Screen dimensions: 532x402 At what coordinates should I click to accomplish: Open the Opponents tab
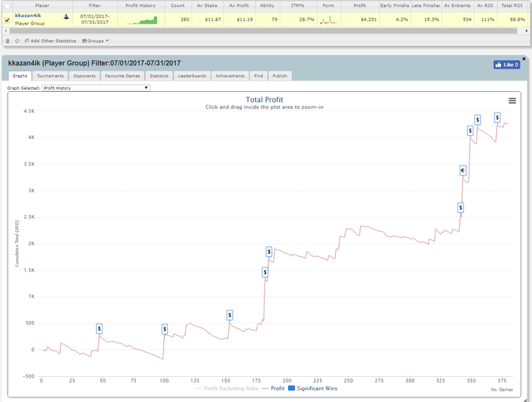click(x=84, y=76)
